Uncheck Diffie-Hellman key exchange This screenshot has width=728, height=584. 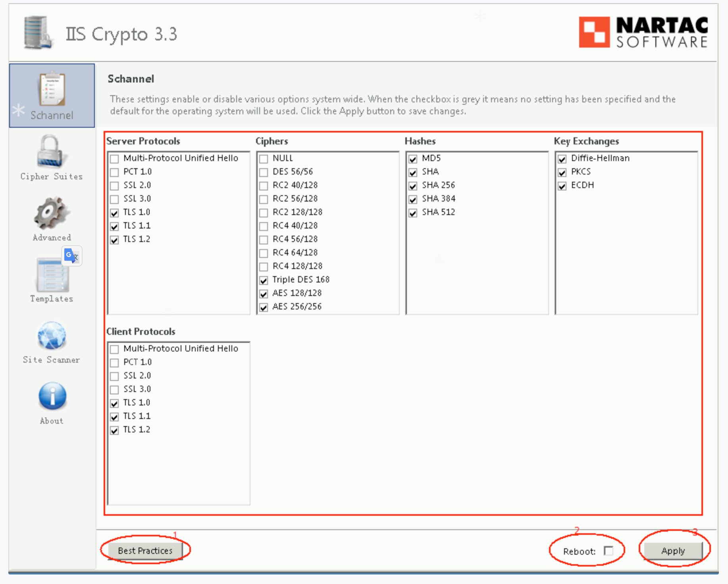point(562,159)
